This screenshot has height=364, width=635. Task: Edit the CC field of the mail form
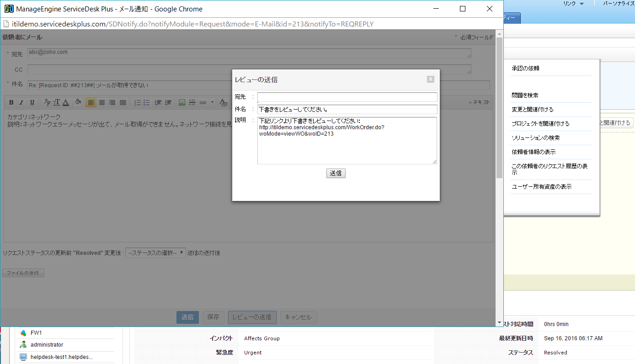click(249, 69)
